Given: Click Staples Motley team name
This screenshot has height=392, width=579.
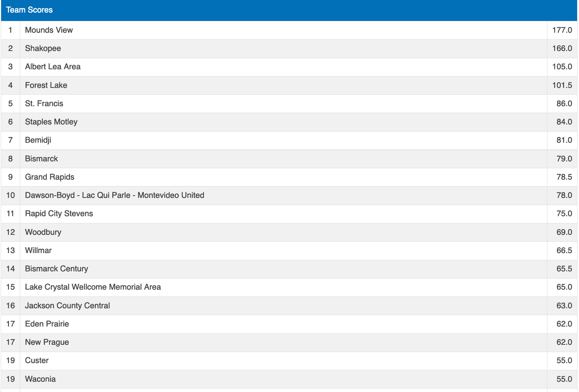Looking at the screenshot, I should 51,122.
